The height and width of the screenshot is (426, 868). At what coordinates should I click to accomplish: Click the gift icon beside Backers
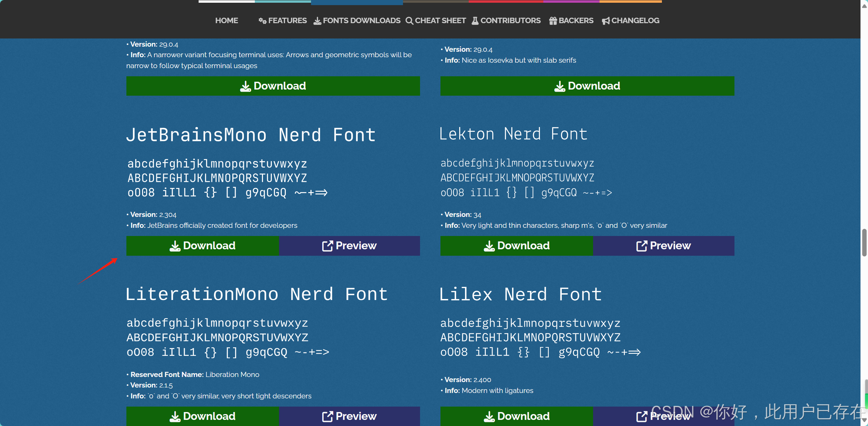pos(553,21)
